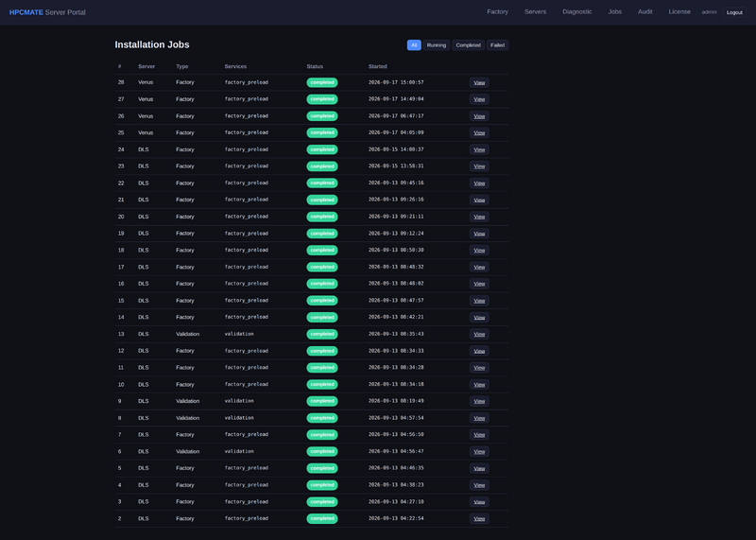Image resolution: width=756 pixels, height=540 pixels.
Task: Filter jobs by Completed
Action: pos(468,44)
